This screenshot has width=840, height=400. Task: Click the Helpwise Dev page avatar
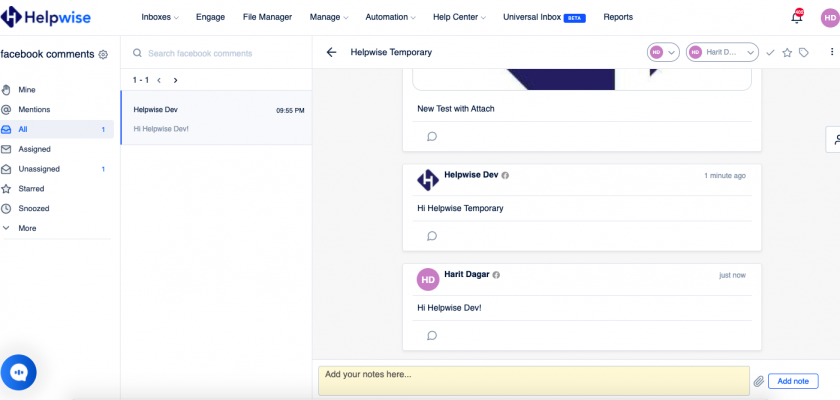click(x=428, y=180)
